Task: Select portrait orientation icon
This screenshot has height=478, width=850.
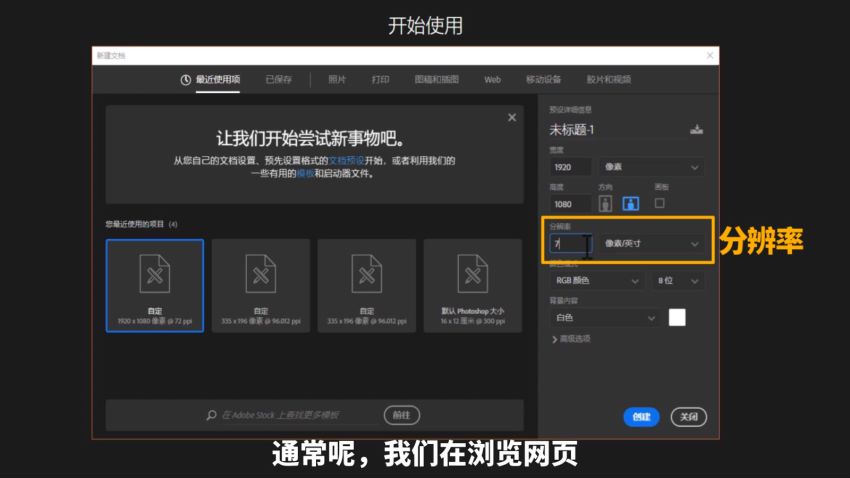Action: (x=605, y=203)
